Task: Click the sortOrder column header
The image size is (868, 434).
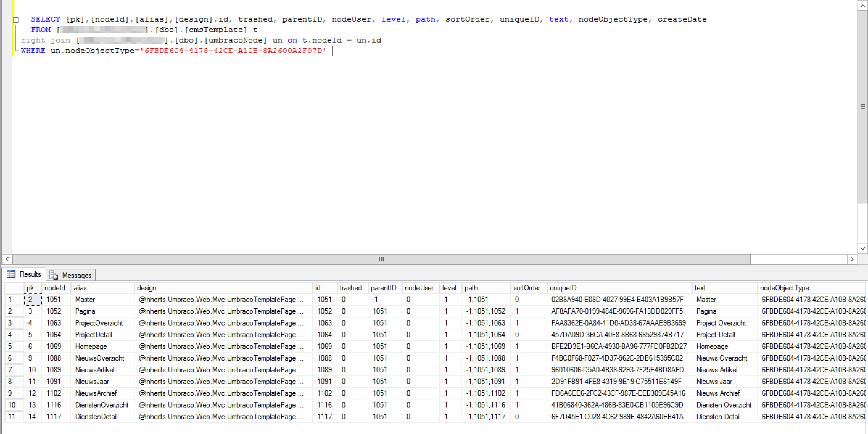Action: click(x=529, y=288)
